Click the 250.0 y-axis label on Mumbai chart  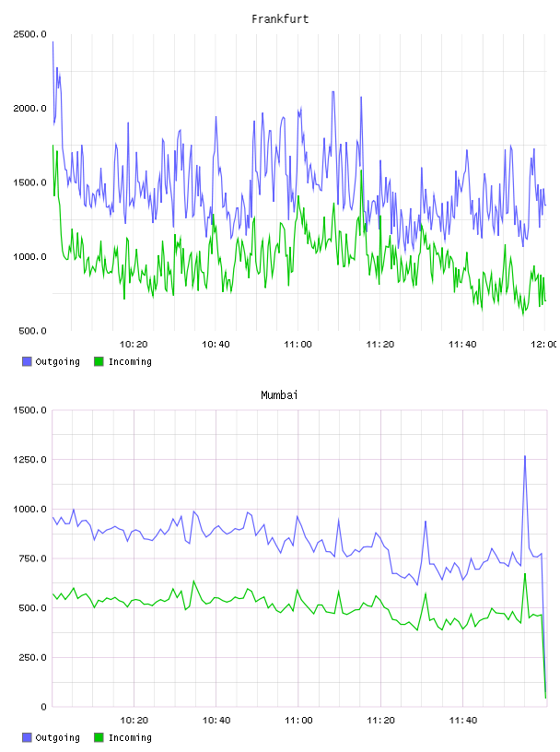coord(32,657)
